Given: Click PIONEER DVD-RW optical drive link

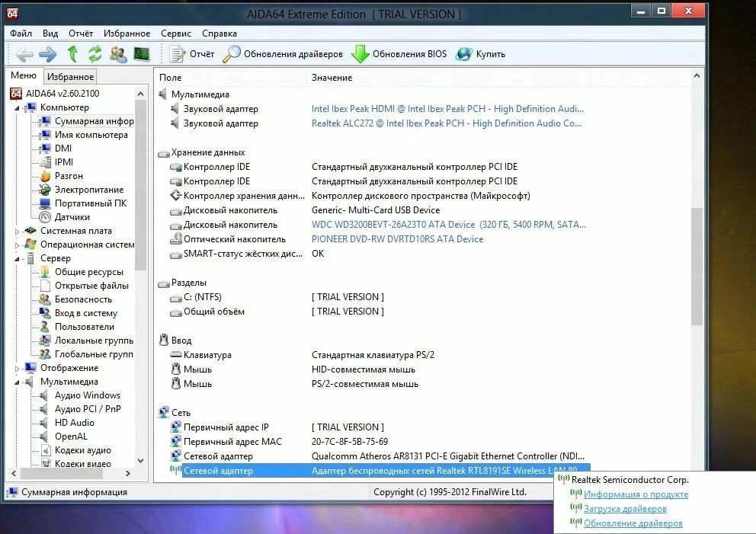Looking at the screenshot, I should pos(397,239).
